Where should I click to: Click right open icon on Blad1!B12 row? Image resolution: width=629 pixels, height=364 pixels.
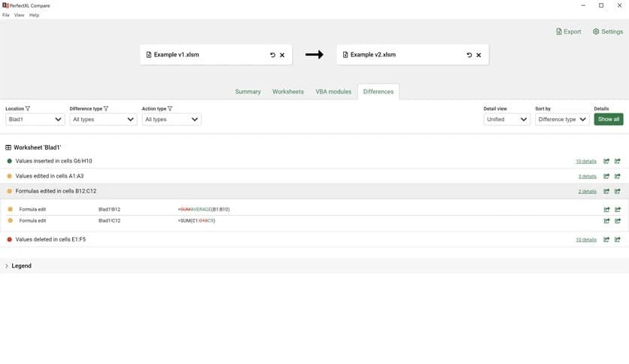[618, 210]
